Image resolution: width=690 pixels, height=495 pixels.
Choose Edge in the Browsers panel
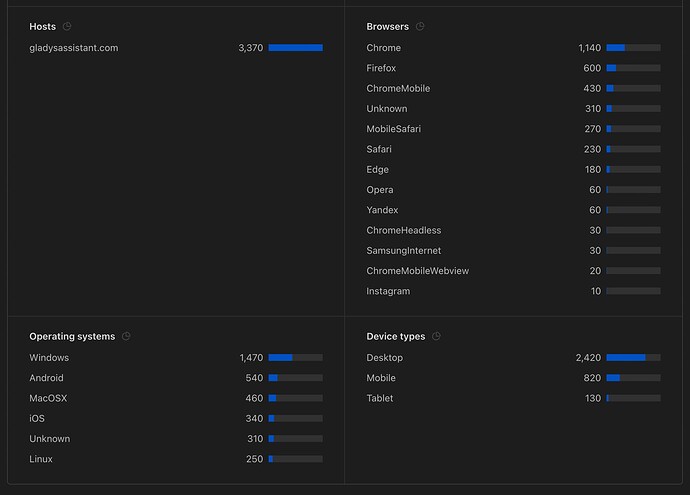coord(378,170)
